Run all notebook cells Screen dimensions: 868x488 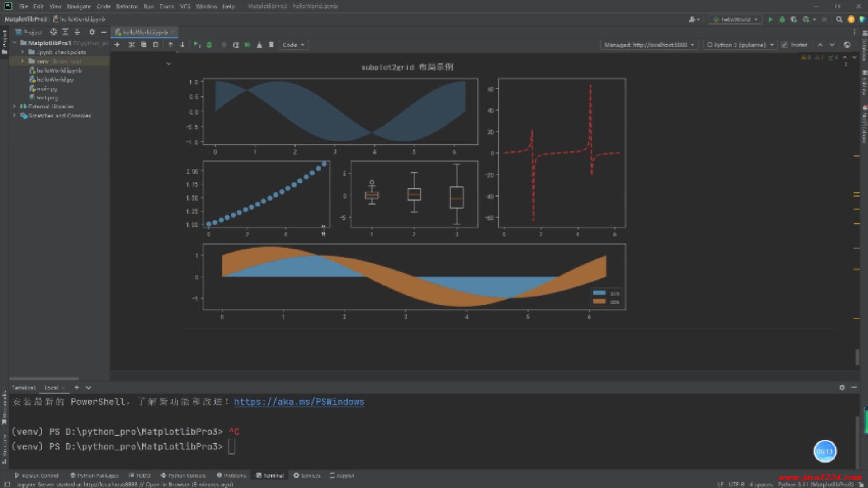(247, 45)
